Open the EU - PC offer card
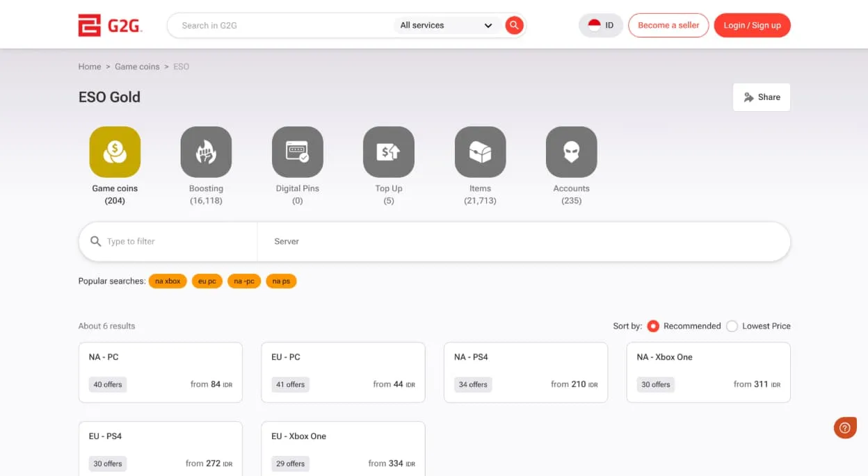Viewport: 868px width, 476px height. pos(343,372)
